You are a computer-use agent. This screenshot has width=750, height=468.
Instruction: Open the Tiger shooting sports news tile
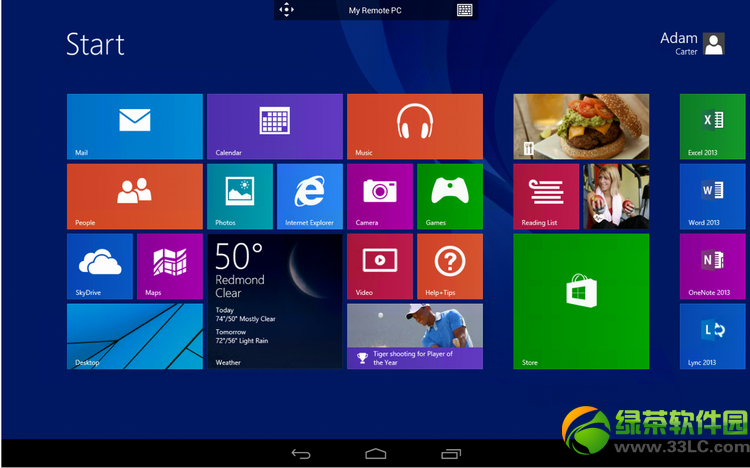[x=415, y=336]
